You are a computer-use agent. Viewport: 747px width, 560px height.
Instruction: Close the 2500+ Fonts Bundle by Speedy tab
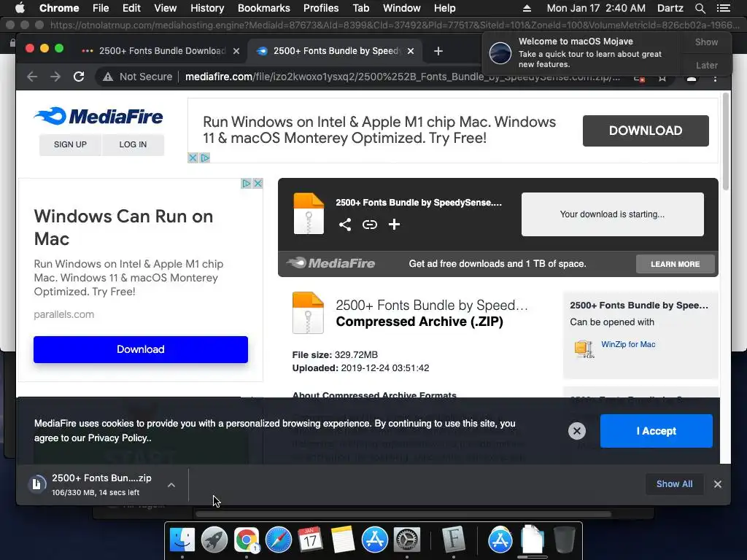pos(411,51)
